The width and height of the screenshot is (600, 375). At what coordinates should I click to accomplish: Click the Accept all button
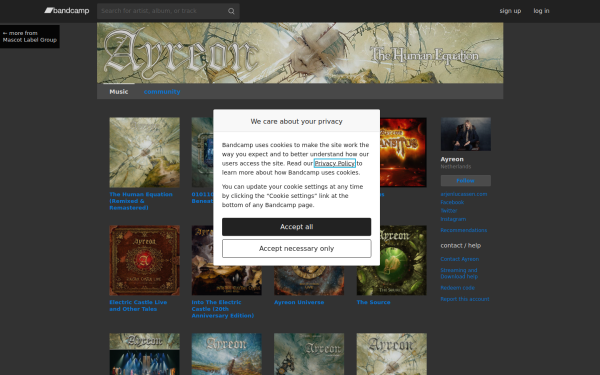[x=297, y=227]
